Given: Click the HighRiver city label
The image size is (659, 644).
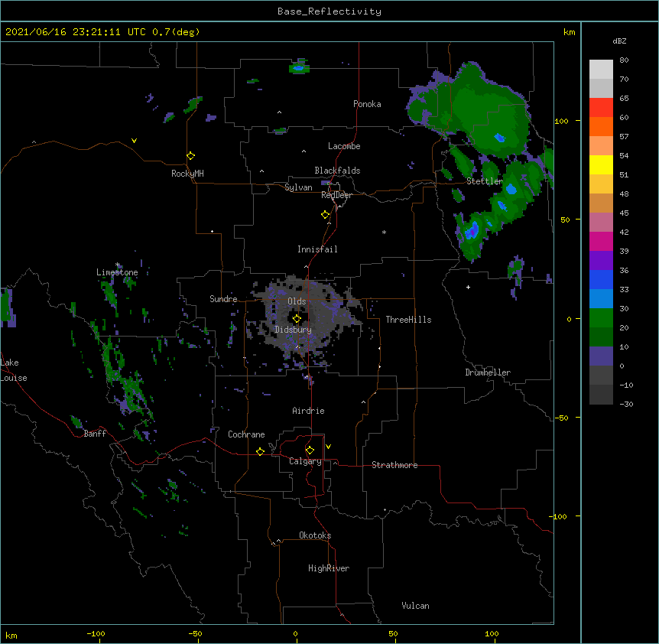Looking at the screenshot, I should tap(329, 568).
